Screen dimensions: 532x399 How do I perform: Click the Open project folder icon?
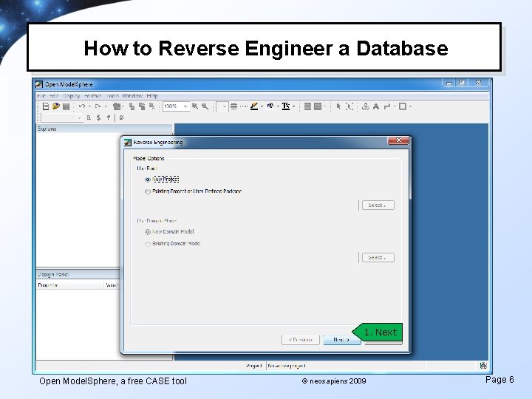(x=56, y=106)
